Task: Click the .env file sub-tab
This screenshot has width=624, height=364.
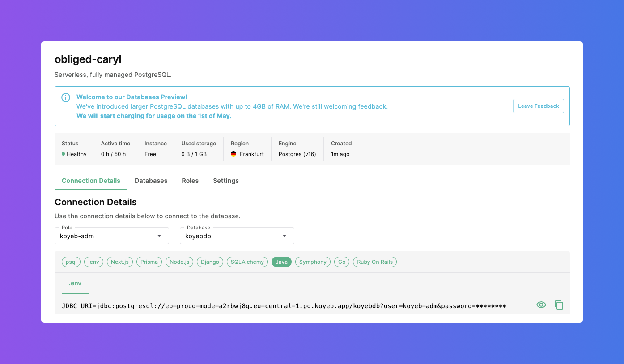Action: click(x=75, y=284)
